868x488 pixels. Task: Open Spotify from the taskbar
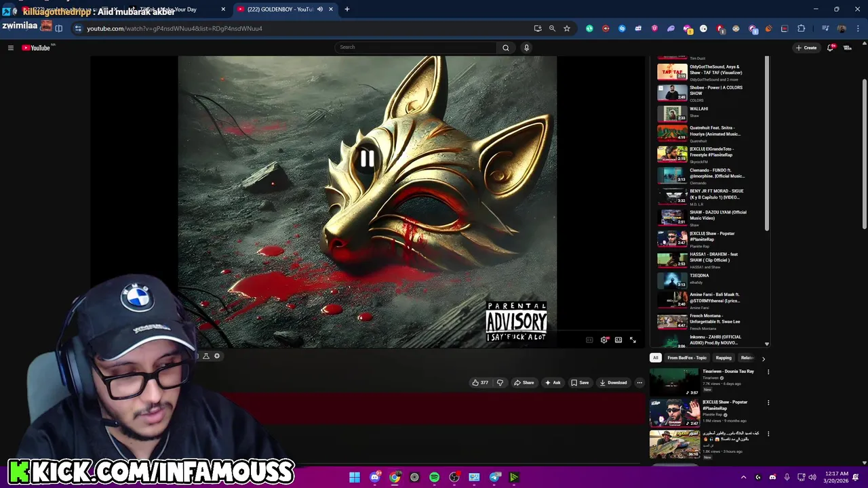click(434, 477)
